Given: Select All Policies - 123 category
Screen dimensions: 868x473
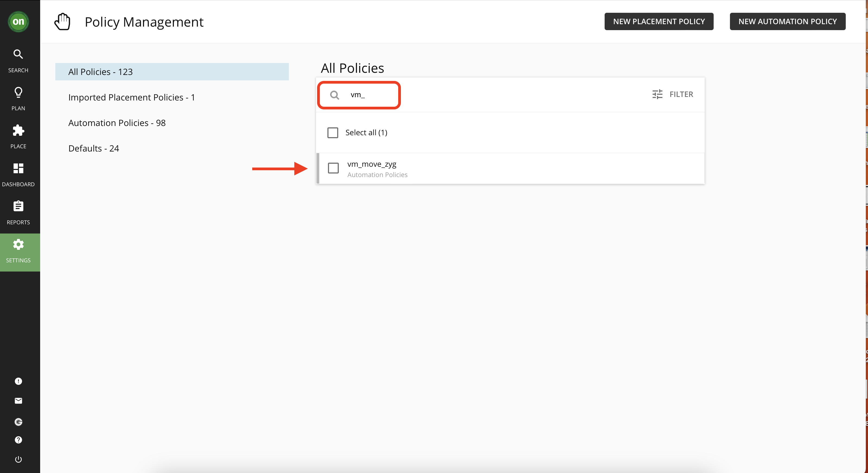Looking at the screenshot, I should (172, 71).
